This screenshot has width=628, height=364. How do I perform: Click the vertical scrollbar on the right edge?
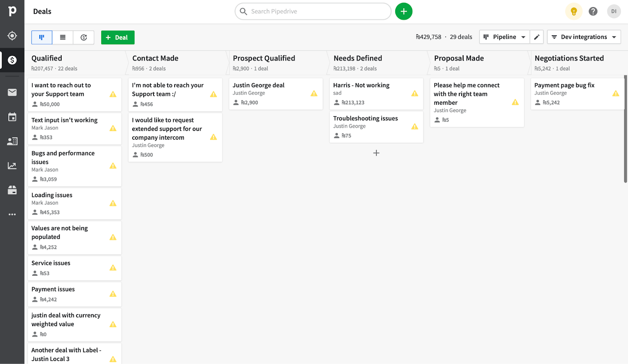tap(625, 129)
